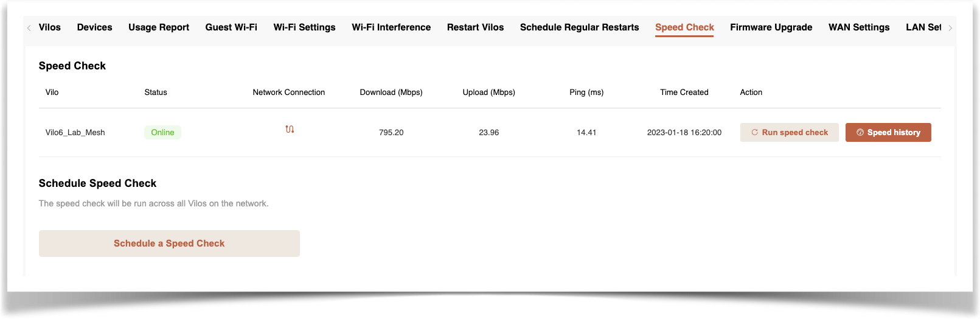Image resolution: width=980 pixels, height=319 pixels.
Task: Switch to the Restart Vilos tab
Action: tap(475, 27)
